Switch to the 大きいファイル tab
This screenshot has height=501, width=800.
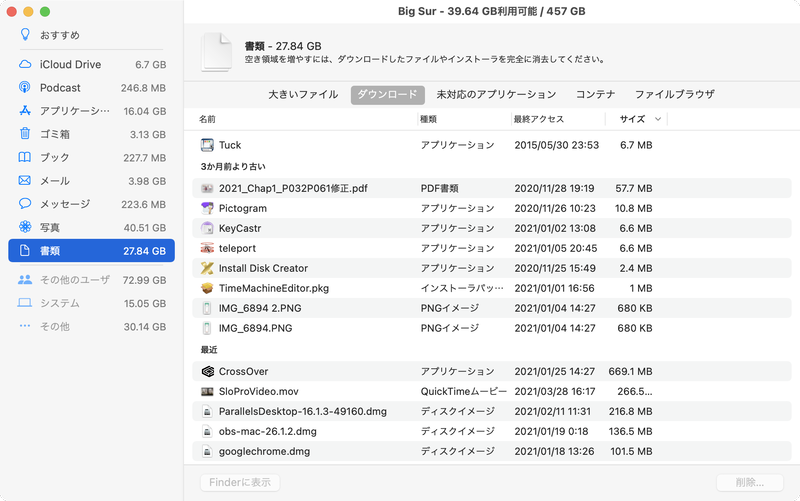(x=303, y=95)
